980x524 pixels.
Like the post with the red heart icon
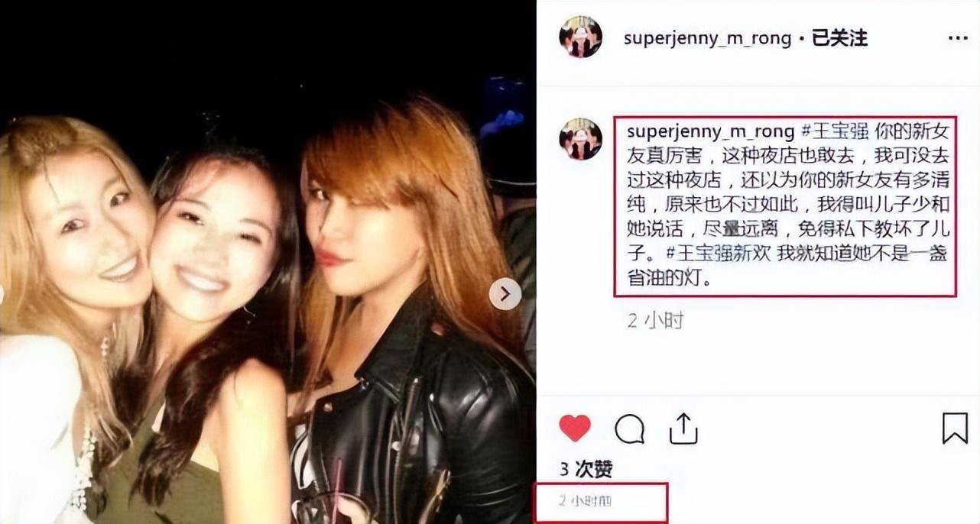coord(575,429)
